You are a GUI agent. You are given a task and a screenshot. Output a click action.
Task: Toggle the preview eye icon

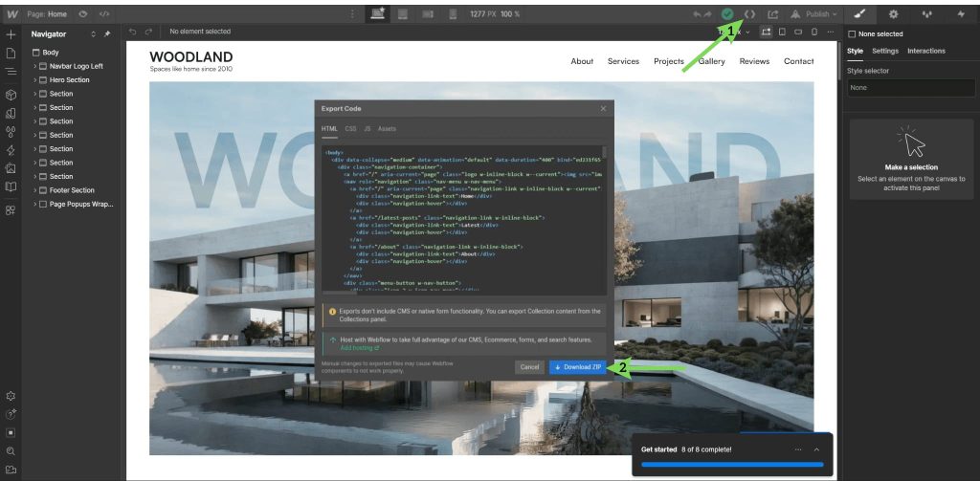(82, 13)
